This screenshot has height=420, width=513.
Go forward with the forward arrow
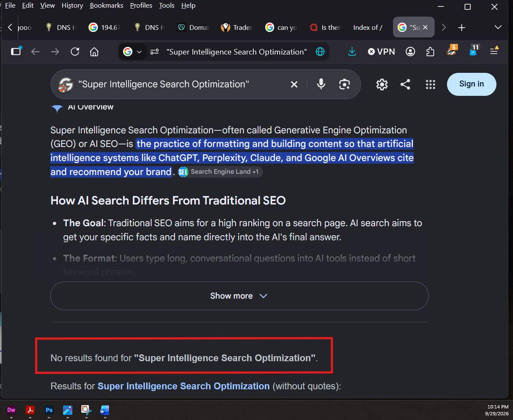55,52
